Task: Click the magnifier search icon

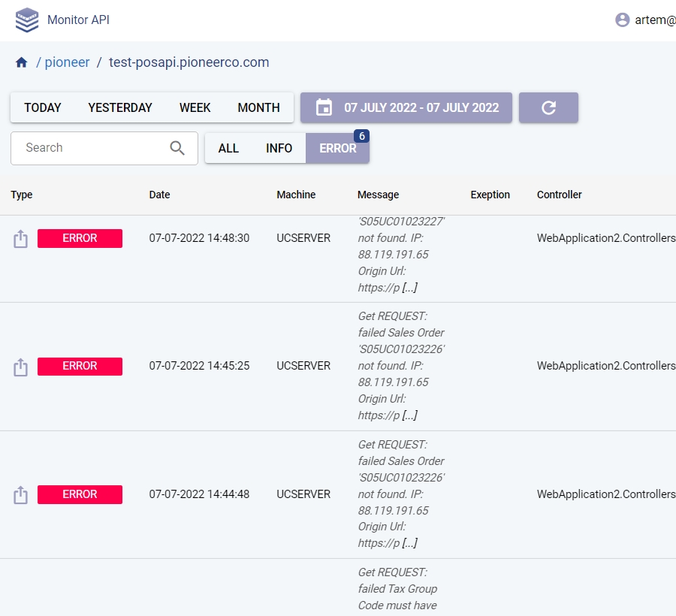Action: (x=177, y=148)
